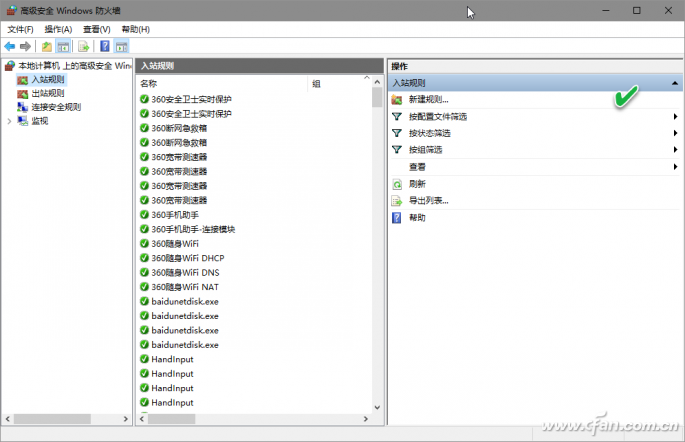Click the 入站规则 tree node icon

(22, 80)
